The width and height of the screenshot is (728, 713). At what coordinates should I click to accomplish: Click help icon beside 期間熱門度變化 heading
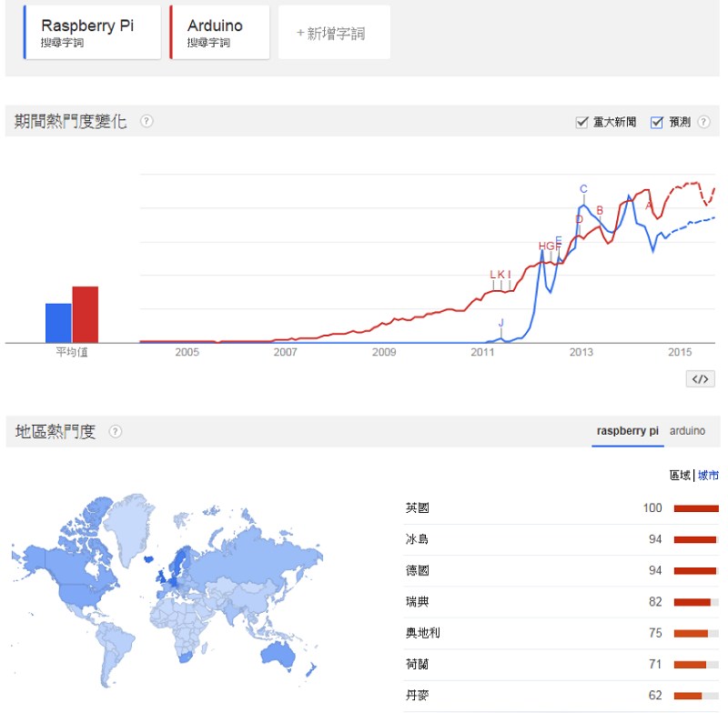tap(147, 122)
